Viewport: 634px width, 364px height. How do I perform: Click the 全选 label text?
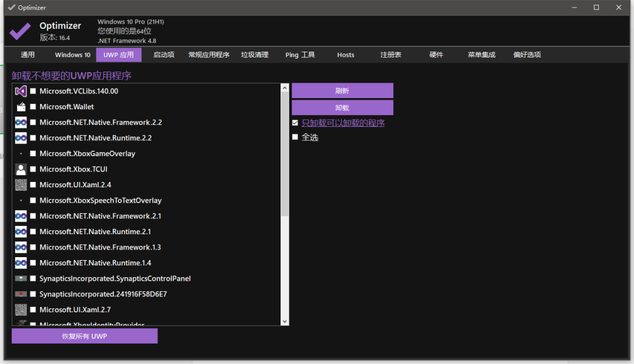(310, 137)
